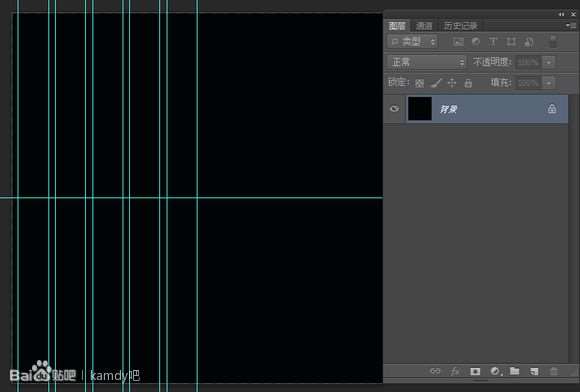Create a new layer group
The height and width of the screenshot is (392, 580).
click(514, 371)
